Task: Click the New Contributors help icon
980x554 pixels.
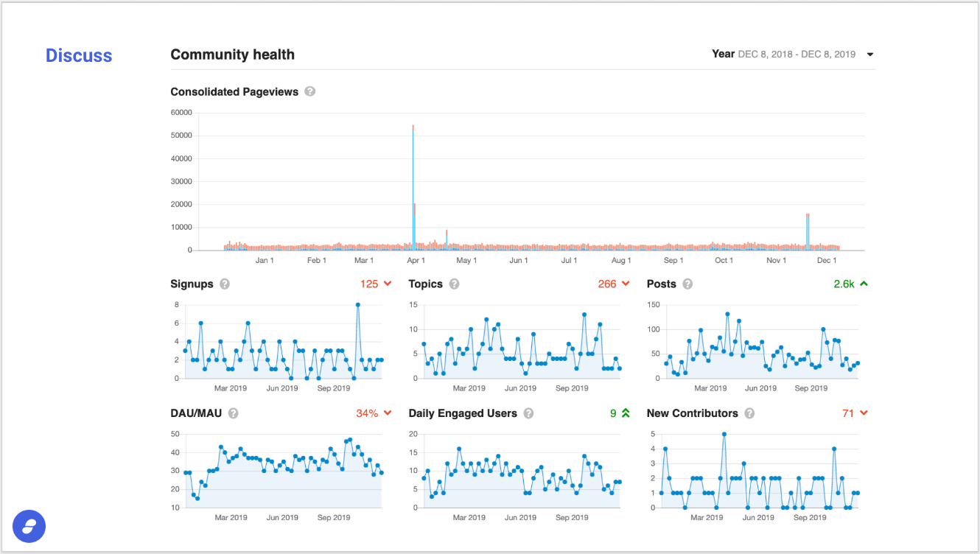Action: [x=749, y=413]
